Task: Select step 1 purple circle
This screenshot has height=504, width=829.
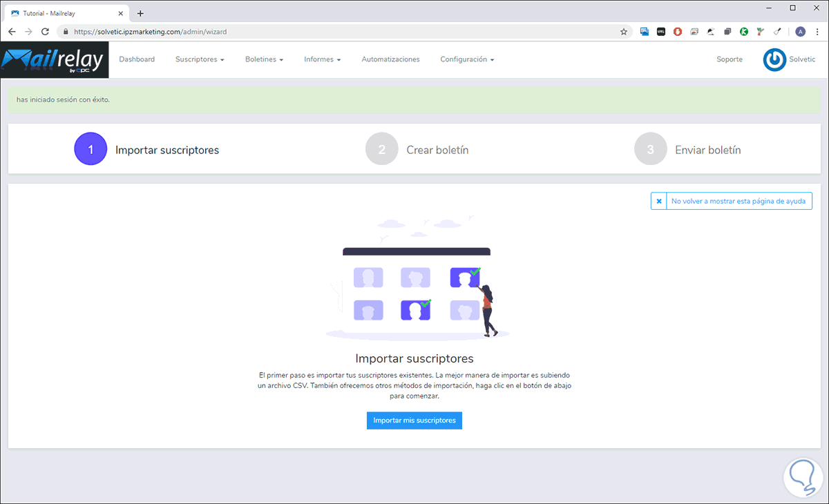Action: tap(90, 149)
